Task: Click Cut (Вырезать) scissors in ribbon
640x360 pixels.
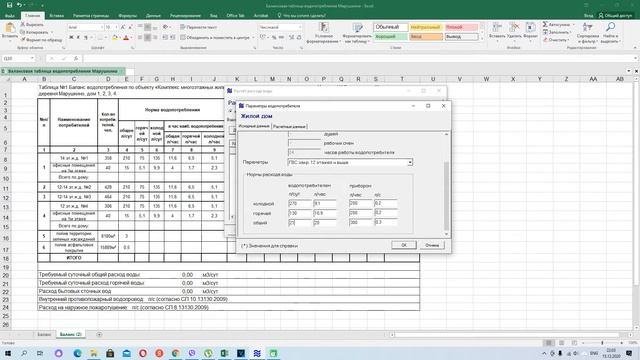Action: click(x=32, y=25)
